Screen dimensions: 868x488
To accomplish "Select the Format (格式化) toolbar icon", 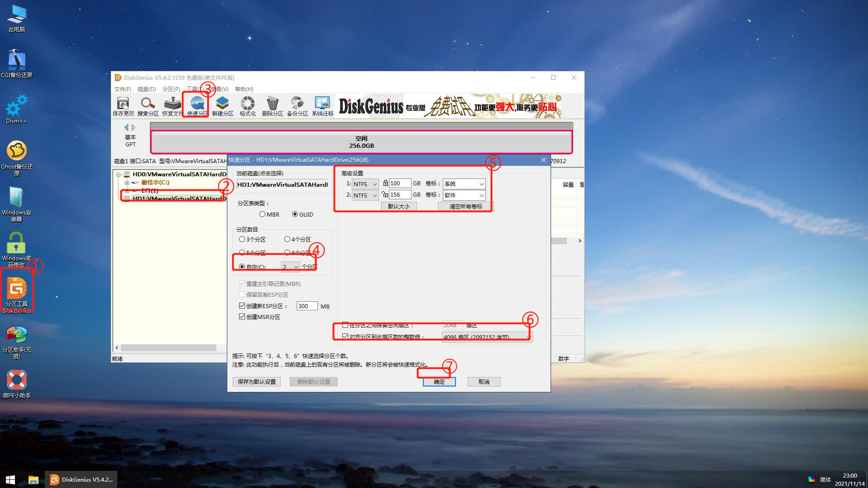I will pos(247,106).
